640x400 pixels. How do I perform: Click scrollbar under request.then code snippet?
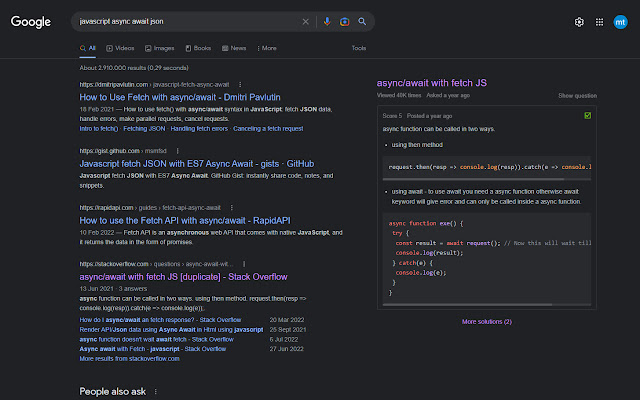pos(473,179)
